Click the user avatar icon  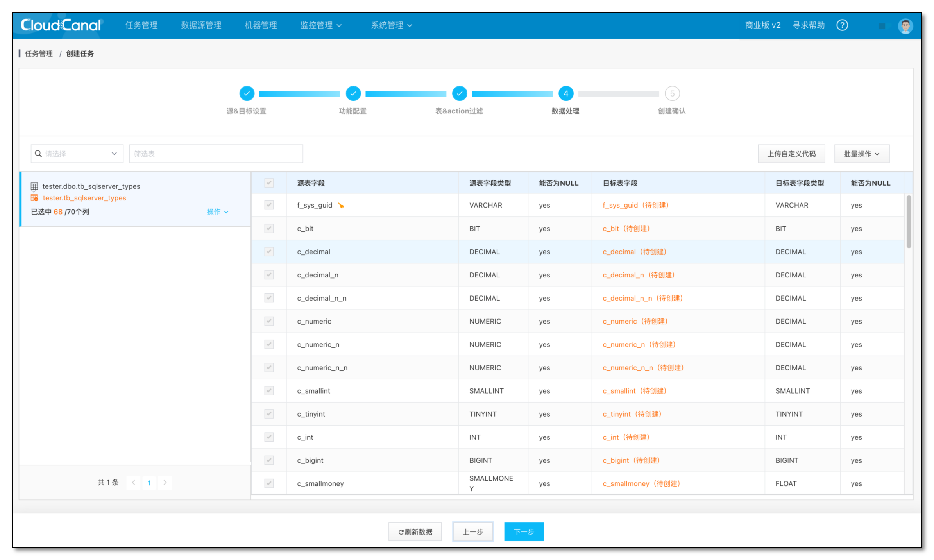tap(905, 26)
